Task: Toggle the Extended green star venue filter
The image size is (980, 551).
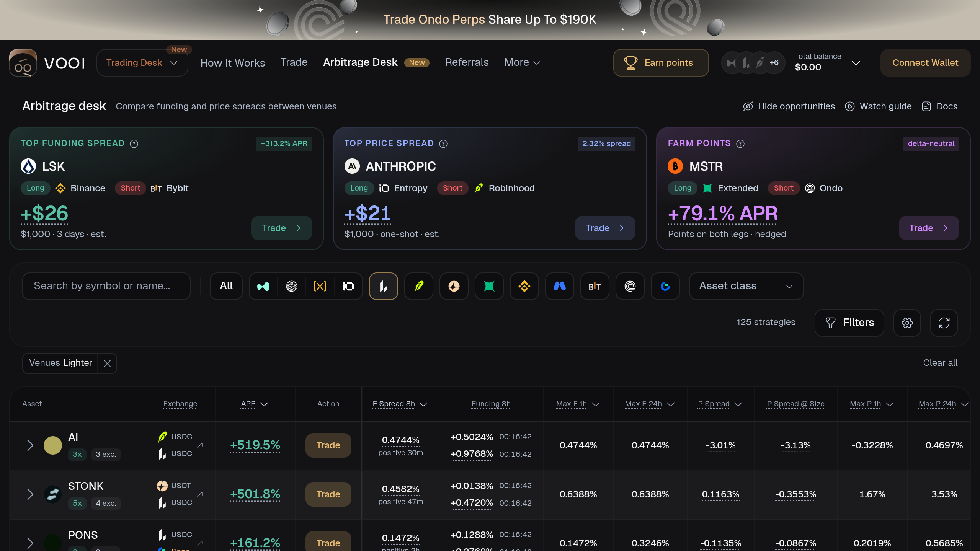Action: [x=489, y=286]
